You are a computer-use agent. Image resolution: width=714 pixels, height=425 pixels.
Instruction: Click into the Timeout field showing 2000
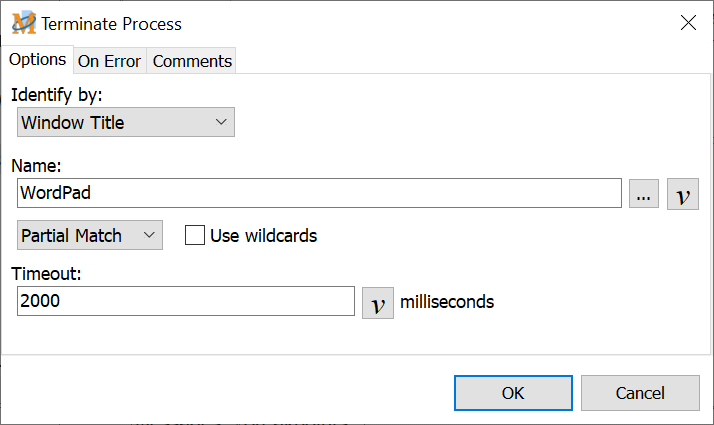(x=186, y=301)
